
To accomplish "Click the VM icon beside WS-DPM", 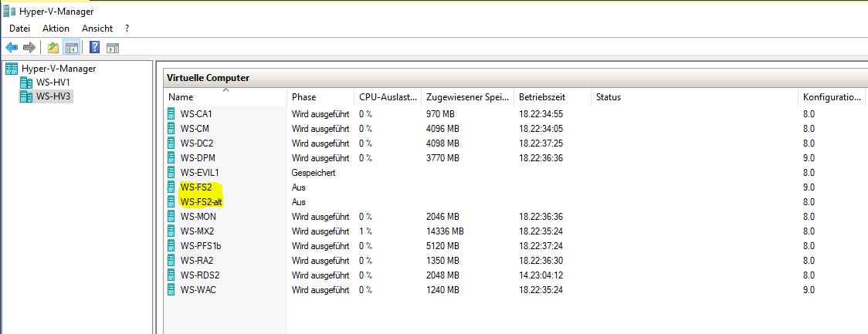I will [x=171, y=157].
